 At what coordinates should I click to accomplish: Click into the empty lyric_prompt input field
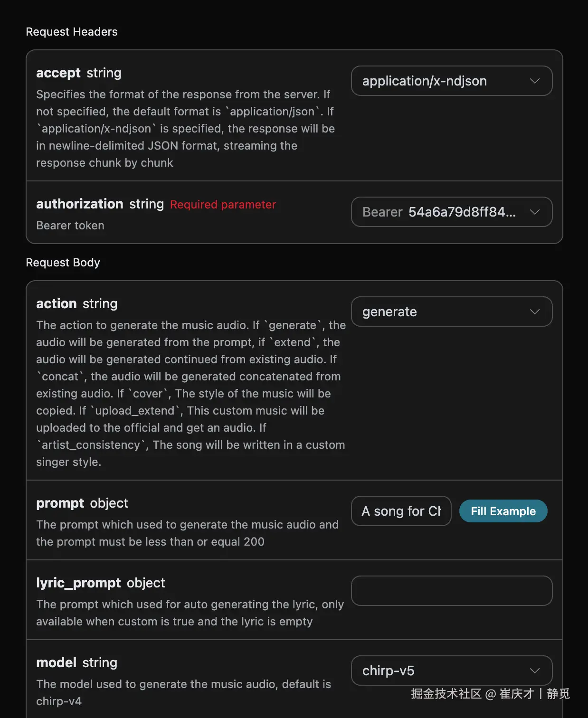pyautogui.click(x=451, y=591)
